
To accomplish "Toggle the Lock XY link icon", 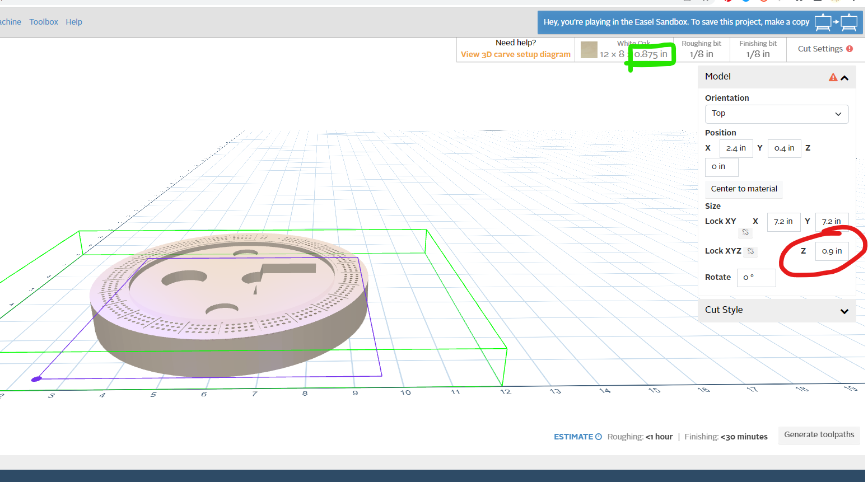I will click(x=745, y=232).
